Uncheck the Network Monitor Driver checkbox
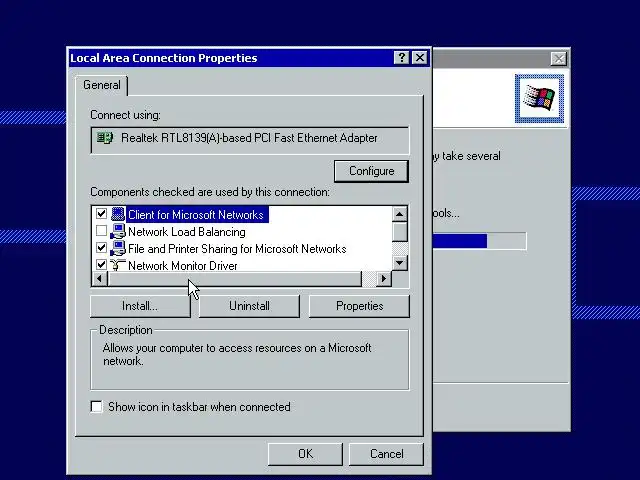 (101, 264)
